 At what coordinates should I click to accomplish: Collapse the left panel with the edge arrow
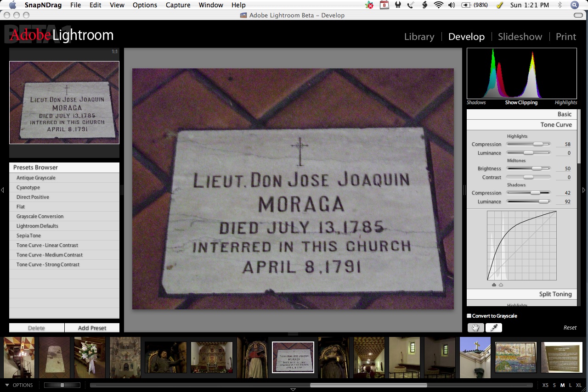2,190
